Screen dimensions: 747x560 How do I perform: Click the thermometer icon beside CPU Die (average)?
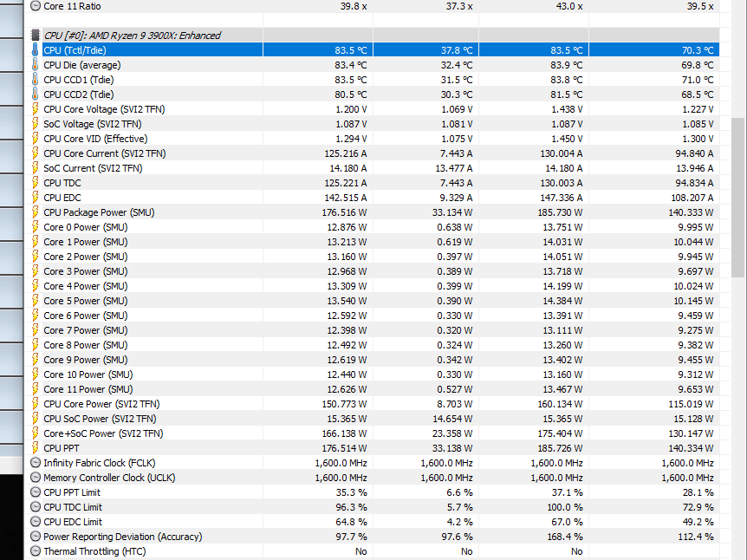[35, 65]
